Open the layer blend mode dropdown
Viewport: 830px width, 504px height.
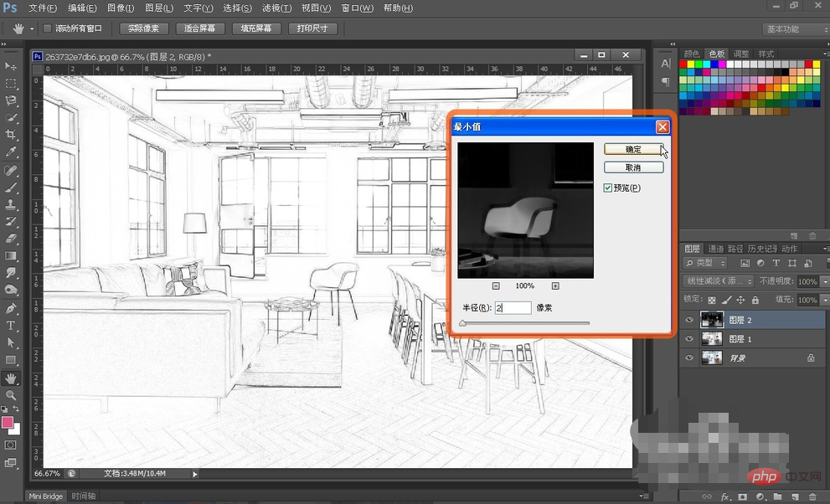click(719, 280)
